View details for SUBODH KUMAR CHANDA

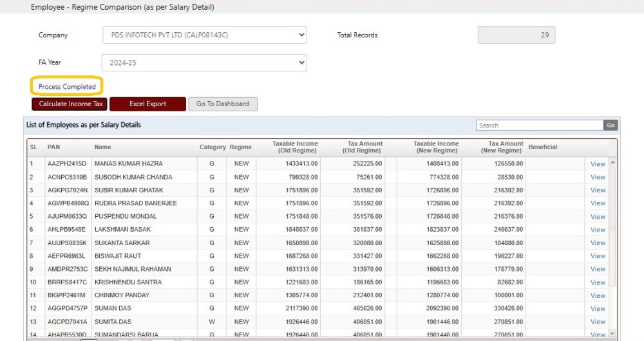(598, 177)
